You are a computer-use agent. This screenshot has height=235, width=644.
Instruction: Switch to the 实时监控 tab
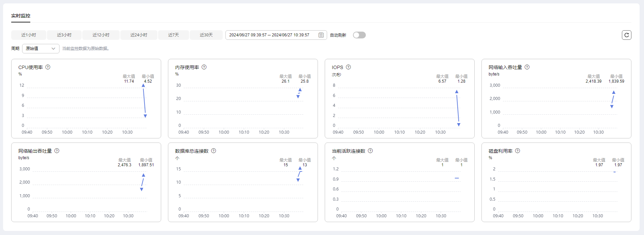(x=21, y=16)
